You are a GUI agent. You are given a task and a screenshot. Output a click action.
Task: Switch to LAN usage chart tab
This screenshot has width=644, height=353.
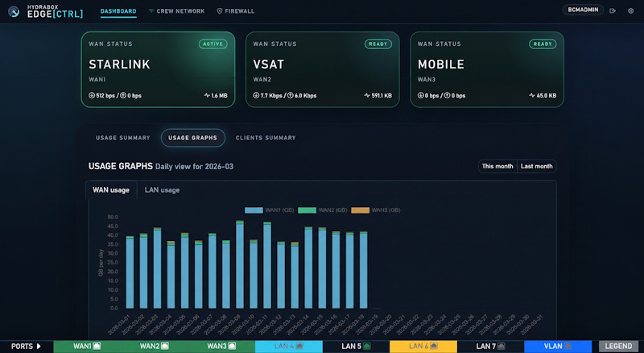(x=162, y=190)
